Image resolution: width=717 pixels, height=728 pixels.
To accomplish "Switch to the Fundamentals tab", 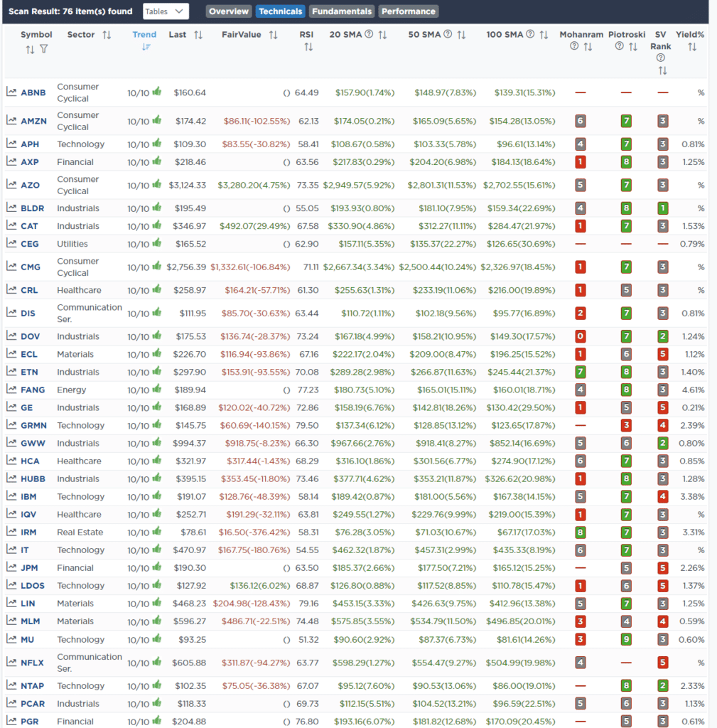I will 342,11.
